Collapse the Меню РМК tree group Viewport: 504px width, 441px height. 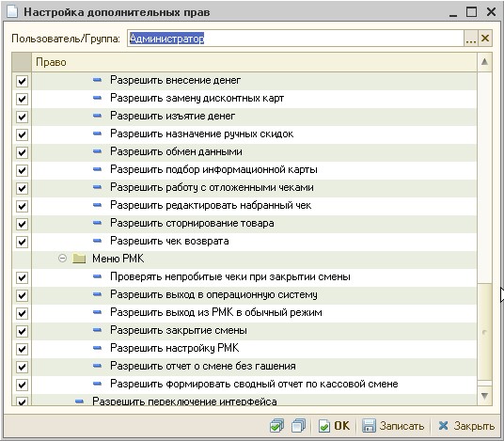point(62,259)
